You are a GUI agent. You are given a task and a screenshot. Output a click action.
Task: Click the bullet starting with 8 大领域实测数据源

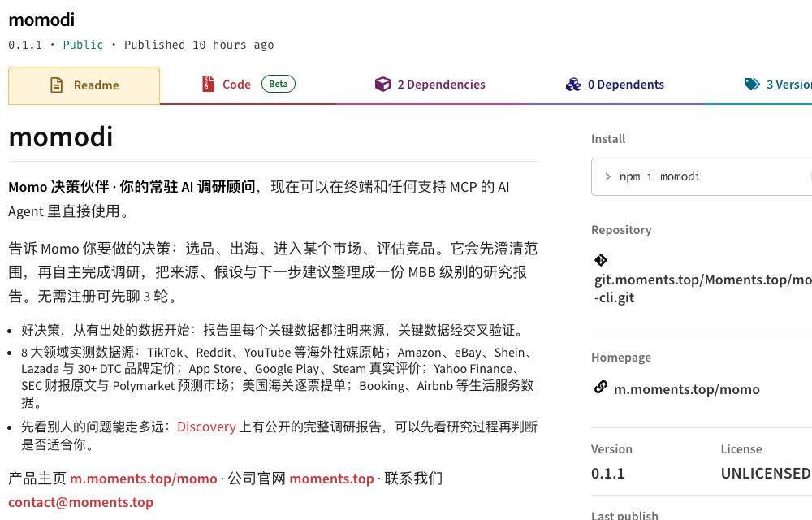click(x=279, y=377)
